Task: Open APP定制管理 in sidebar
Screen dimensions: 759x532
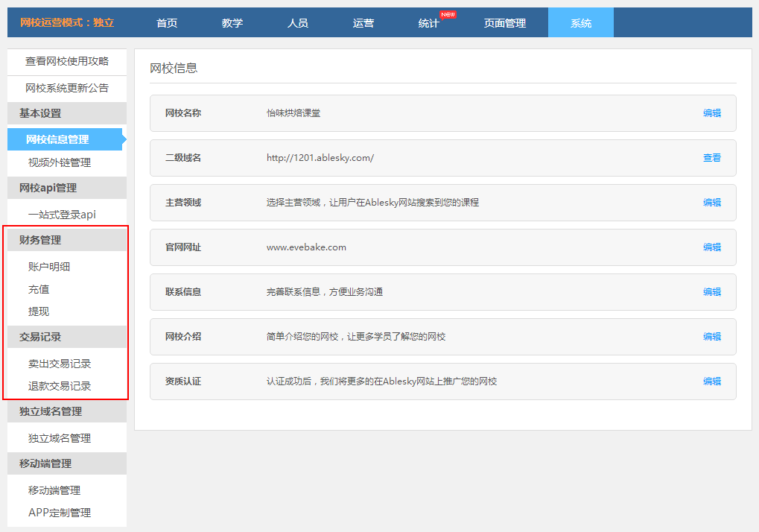Action: click(x=60, y=513)
